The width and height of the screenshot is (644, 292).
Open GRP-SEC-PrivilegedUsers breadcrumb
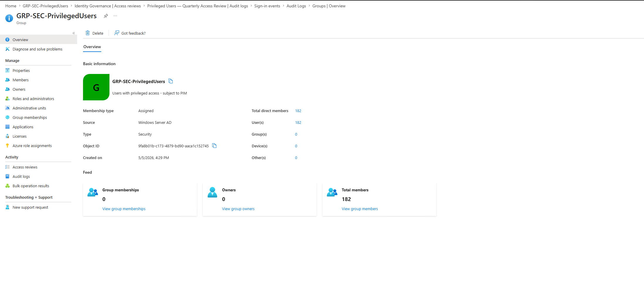[x=45, y=6]
